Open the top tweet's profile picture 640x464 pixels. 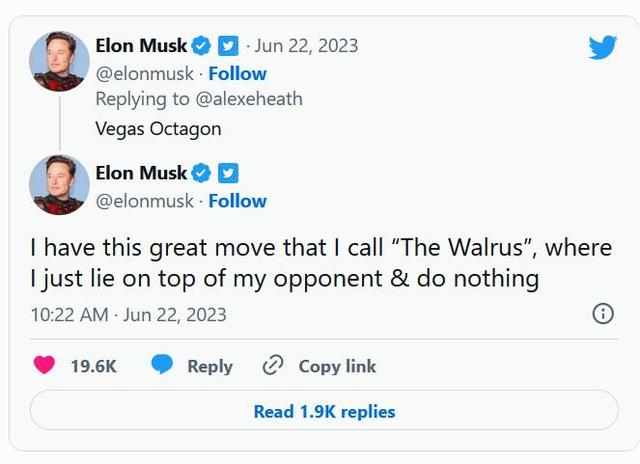click(59, 61)
